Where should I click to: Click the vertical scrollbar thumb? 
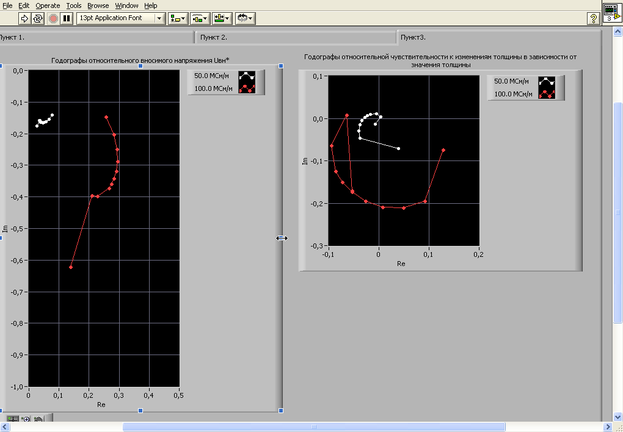click(618, 213)
